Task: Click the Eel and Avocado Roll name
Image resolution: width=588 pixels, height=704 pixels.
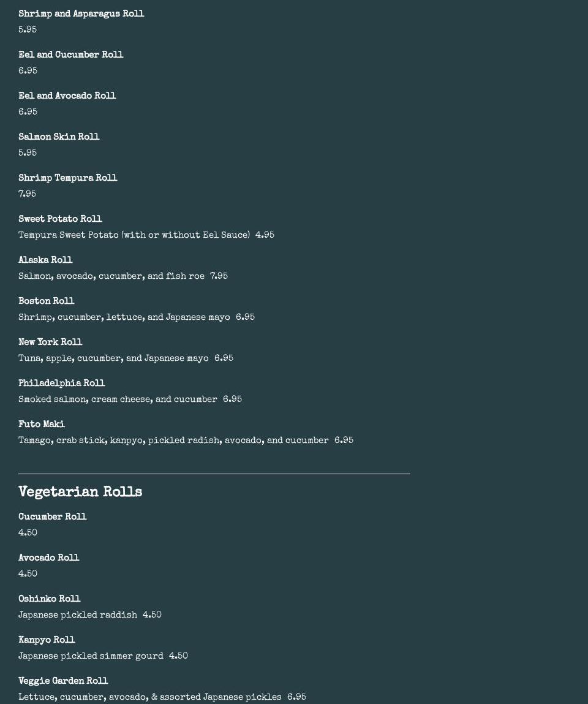Action: [x=67, y=96]
